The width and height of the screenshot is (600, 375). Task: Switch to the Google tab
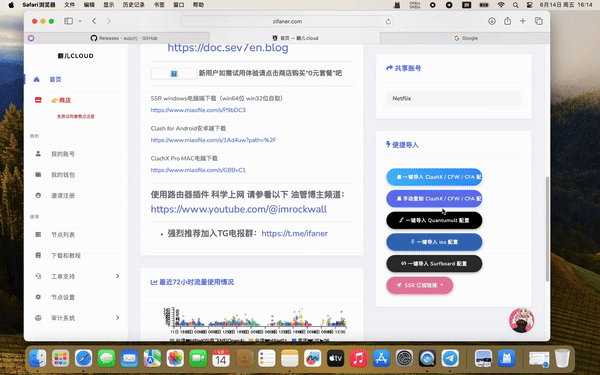click(x=465, y=38)
